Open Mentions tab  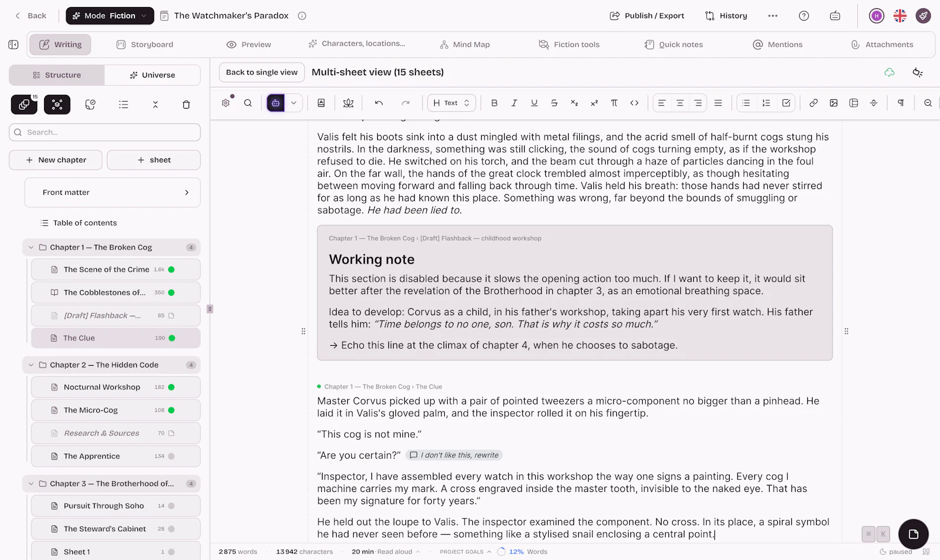(x=778, y=45)
